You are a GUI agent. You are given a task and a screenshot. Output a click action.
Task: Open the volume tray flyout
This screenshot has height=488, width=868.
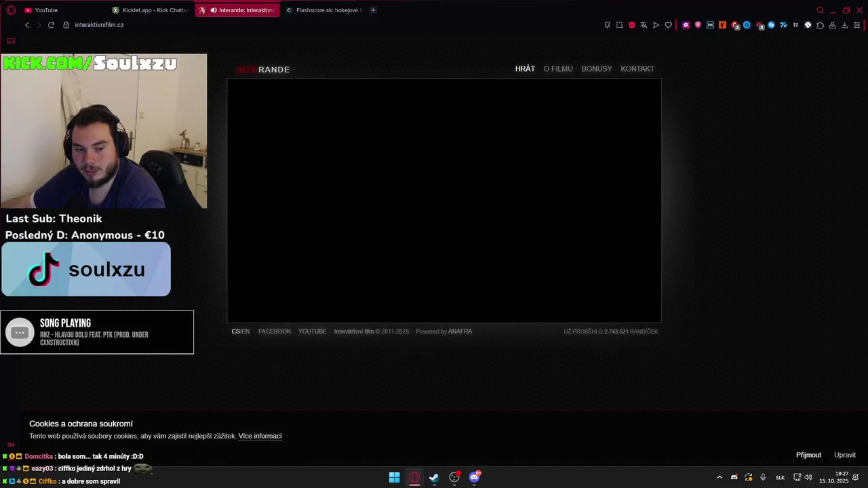(x=808, y=477)
